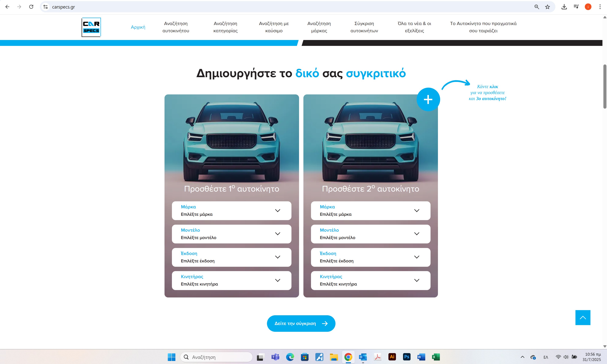Open Photoshop from the taskbar
607x364 pixels.
(406, 357)
